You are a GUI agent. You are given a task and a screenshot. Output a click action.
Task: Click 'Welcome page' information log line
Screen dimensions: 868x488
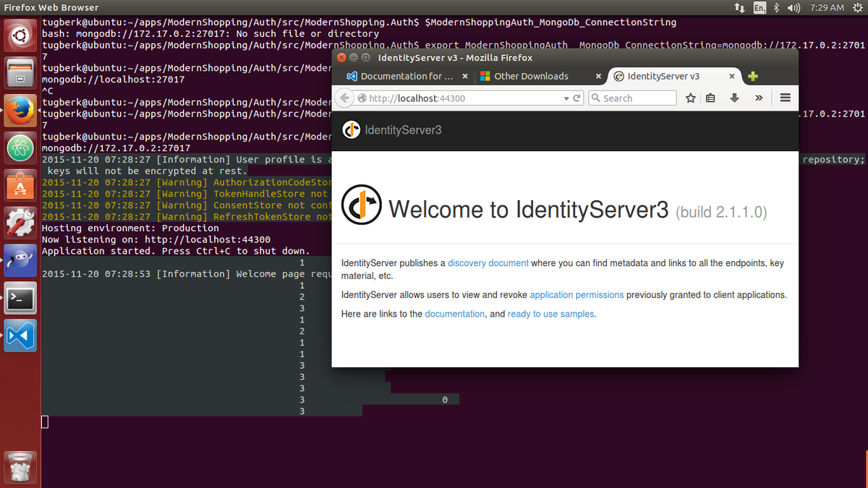click(186, 274)
